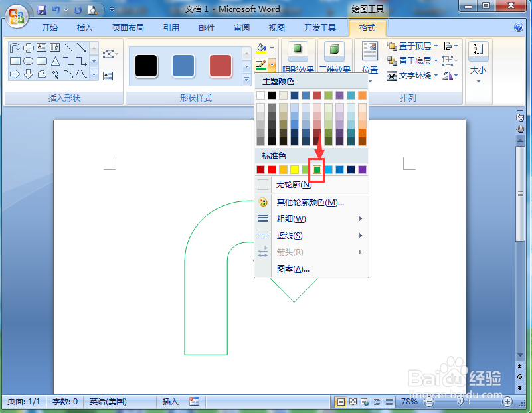Open the shadow effects button

(298, 57)
